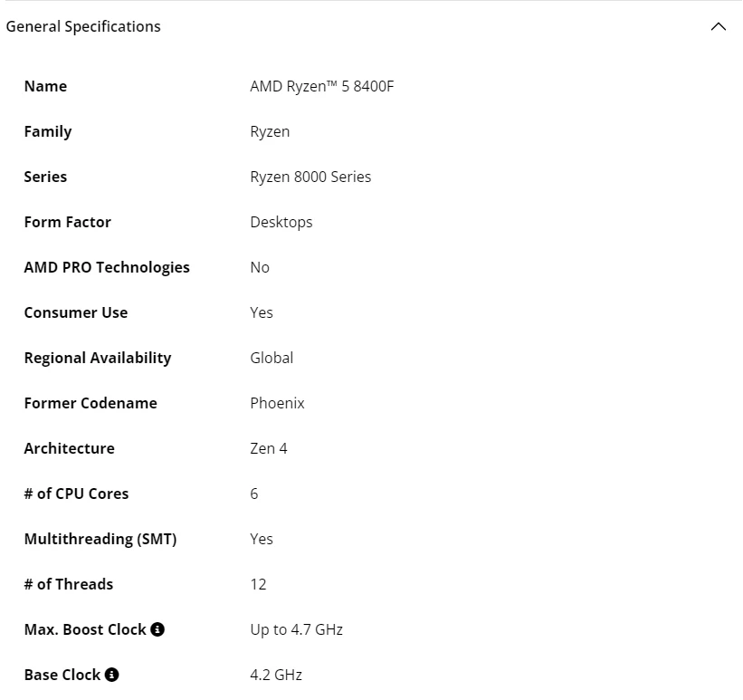Viewport: 743px width, 700px height.
Task: Click the 4.2 GHz base clock value
Action: point(276,675)
